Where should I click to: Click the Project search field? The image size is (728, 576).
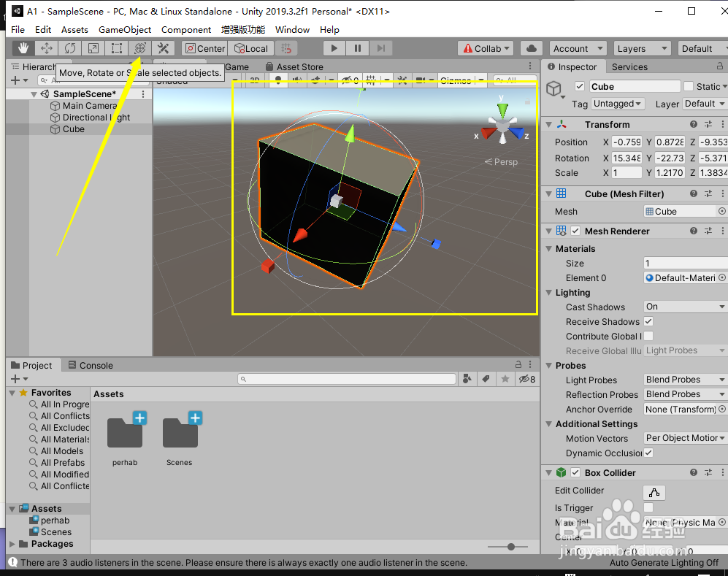(x=347, y=379)
